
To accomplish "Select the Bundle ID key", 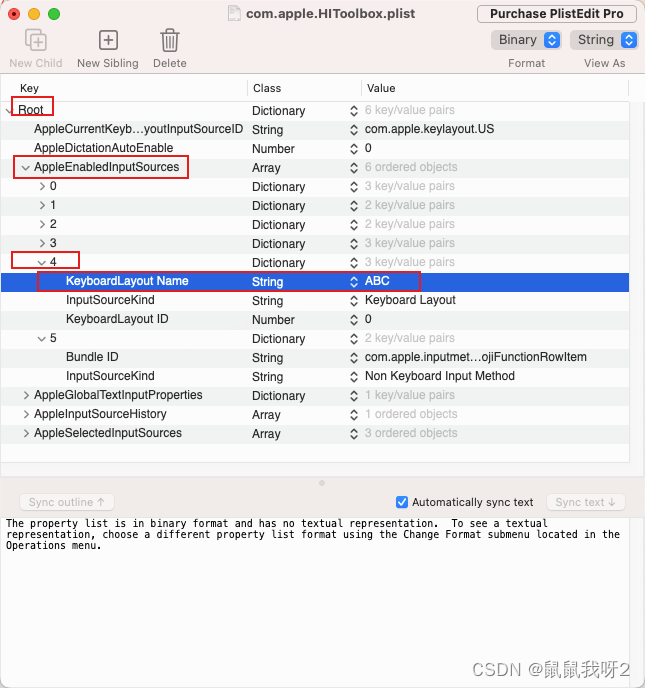I will click(x=92, y=357).
